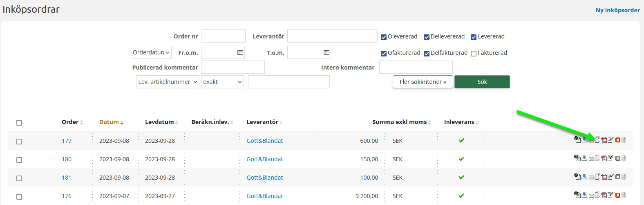Click the edit icon for order 181
This screenshot has width=644, height=205.
(610, 177)
